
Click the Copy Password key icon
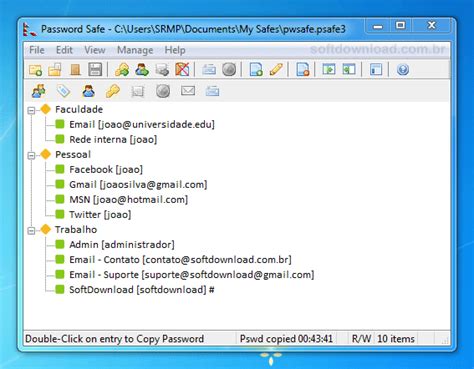pos(122,70)
